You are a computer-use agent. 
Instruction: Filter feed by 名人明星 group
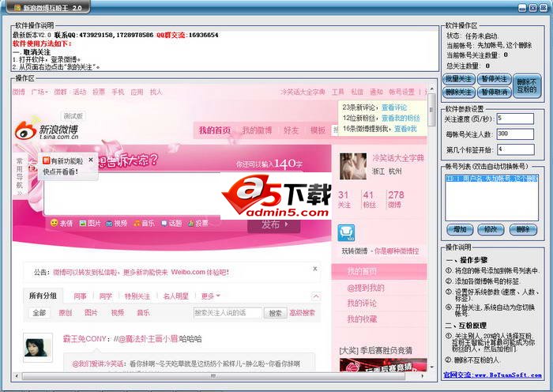tap(175, 296)
